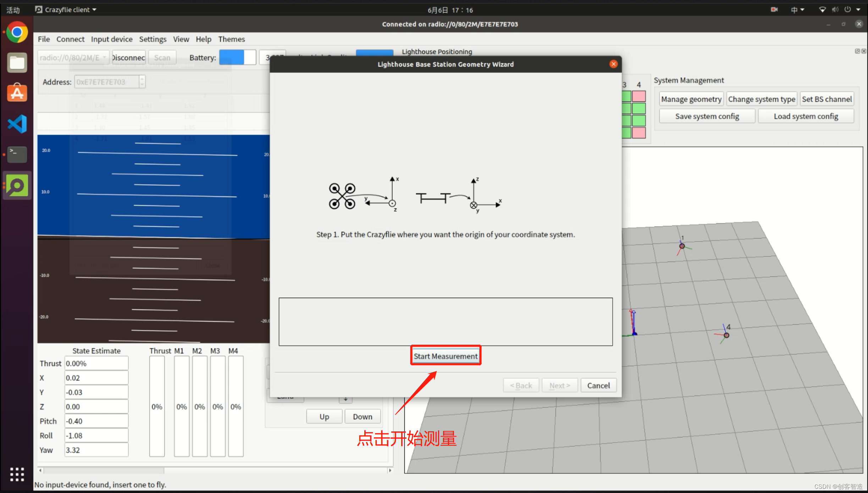This screenshot has width=868, height=493.
Task: Open Google Chrome from the dock
Action: click(17, 33)
